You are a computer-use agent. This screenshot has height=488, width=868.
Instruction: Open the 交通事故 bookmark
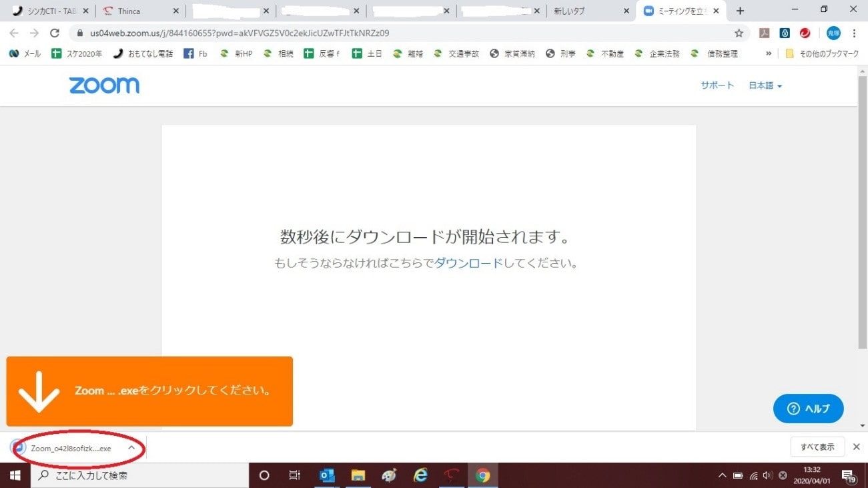click(456, 54)
